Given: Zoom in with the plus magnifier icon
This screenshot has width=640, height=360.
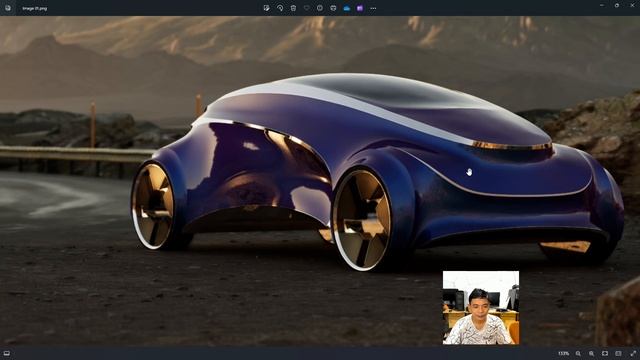Looking at the screenshot, I should pyautogui.click(x=591, y=353).
